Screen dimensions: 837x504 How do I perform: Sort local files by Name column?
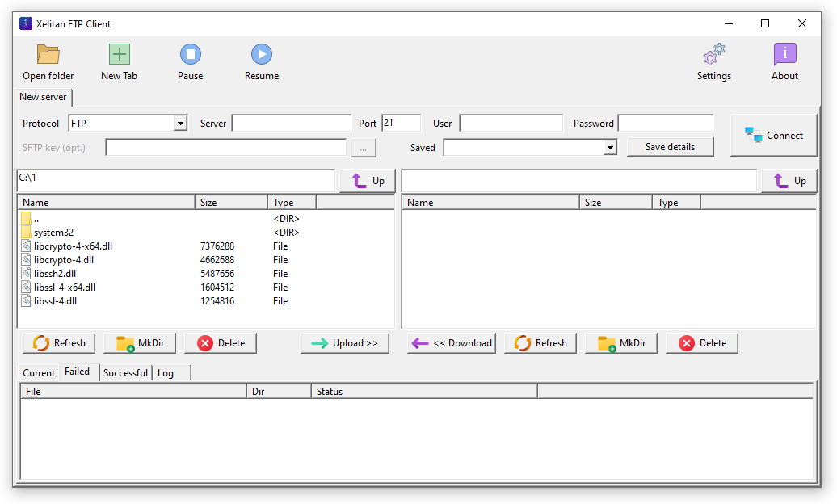(106, 203)
